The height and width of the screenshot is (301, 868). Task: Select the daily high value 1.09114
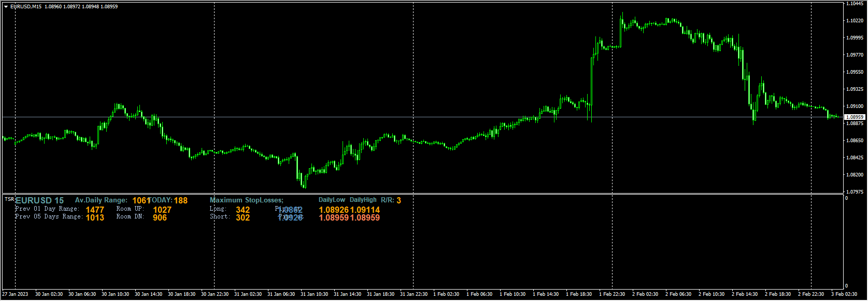click(365, 210)
